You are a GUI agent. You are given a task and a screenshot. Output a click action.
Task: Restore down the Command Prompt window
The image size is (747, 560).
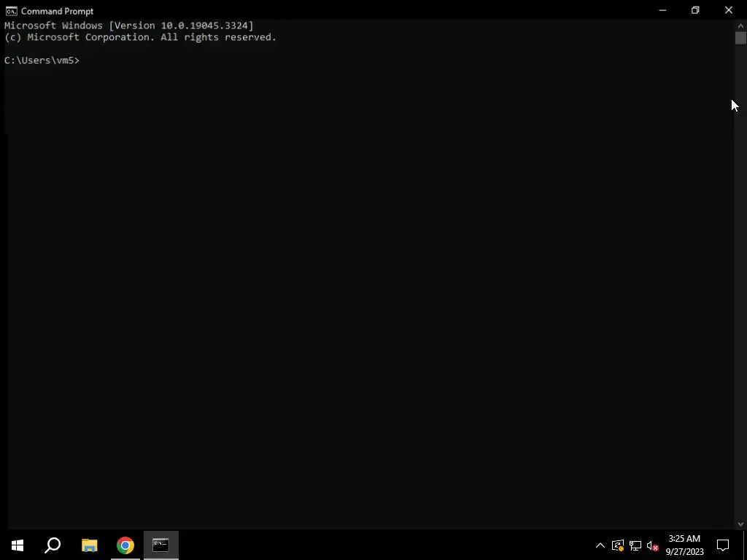click(695, 10)
